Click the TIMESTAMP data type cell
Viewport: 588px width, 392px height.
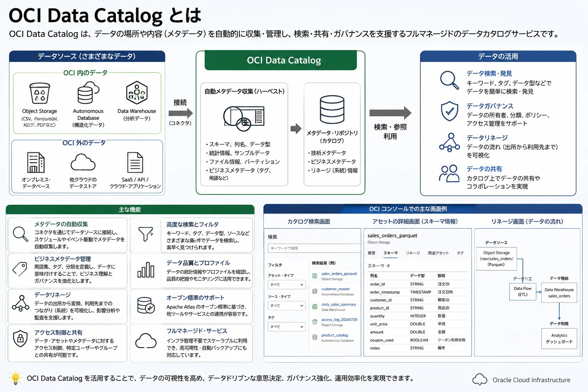point(420,292)
